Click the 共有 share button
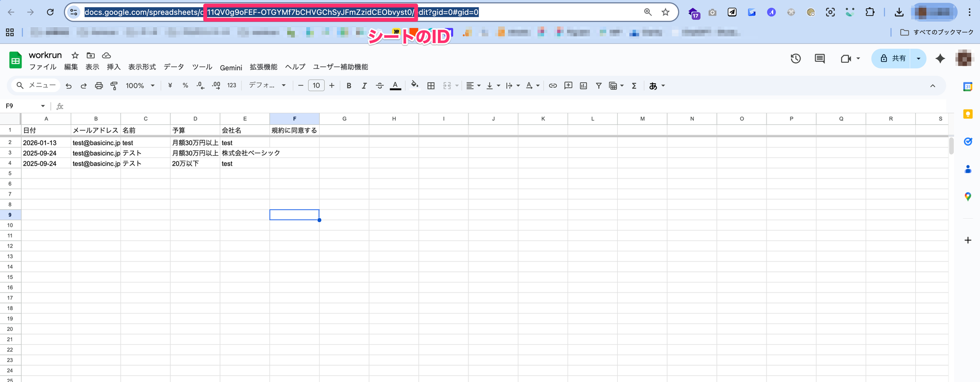 tap(892, 58)
